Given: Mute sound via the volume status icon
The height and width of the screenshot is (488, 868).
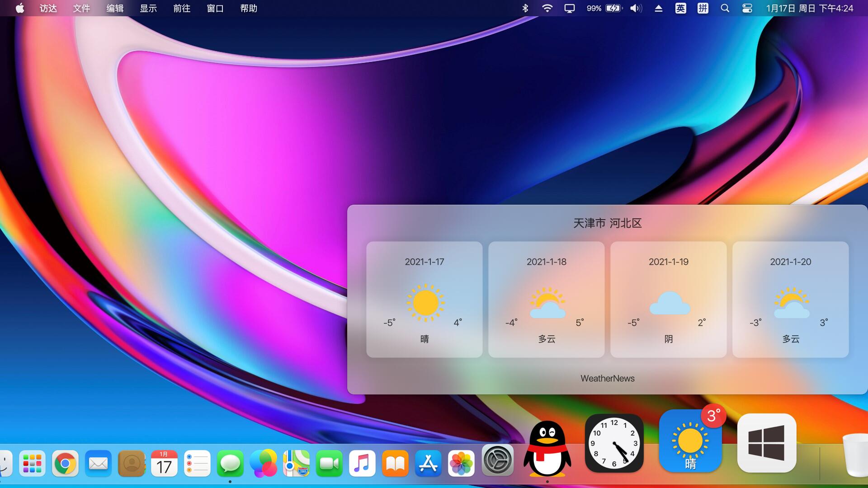Looking at the screenshot, I should [x=636, y=8].
